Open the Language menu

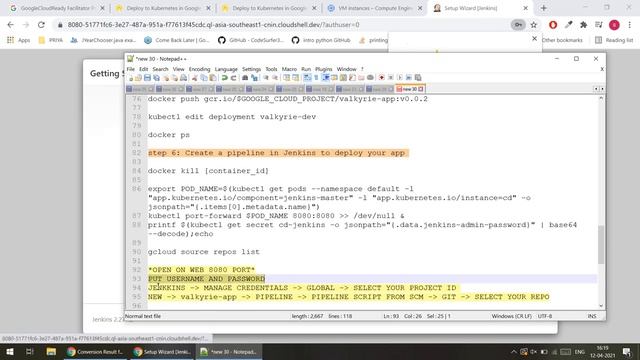click(226, 69)
